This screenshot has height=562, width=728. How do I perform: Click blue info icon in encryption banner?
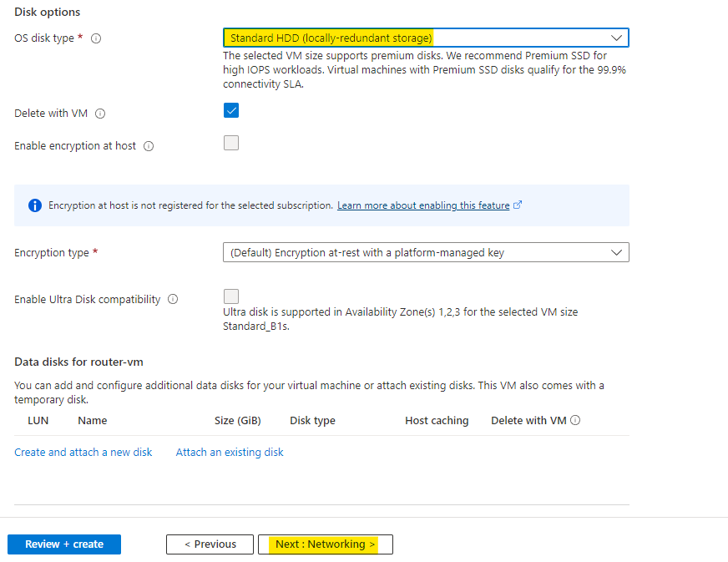pyautogui.click(x=35, y=205)
